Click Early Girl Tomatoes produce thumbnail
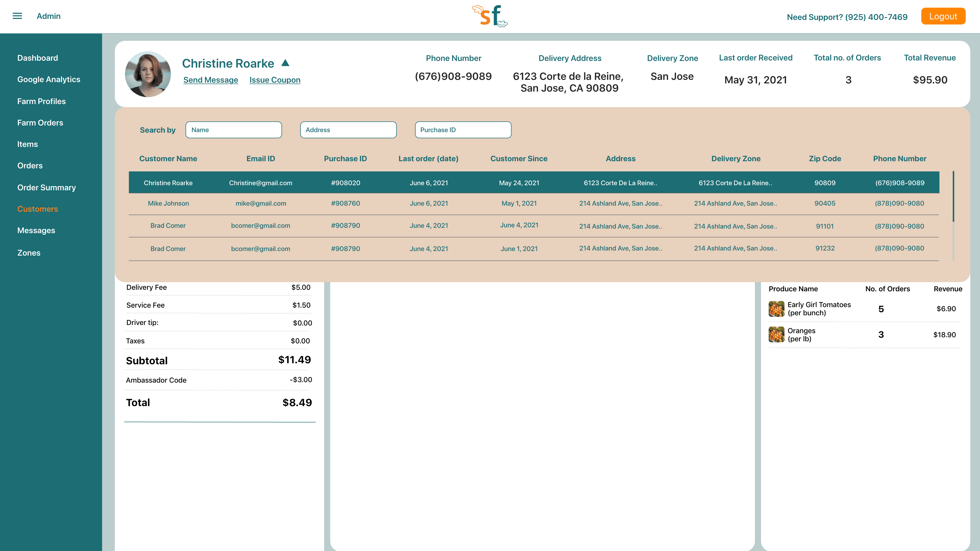 click(776, 309)
